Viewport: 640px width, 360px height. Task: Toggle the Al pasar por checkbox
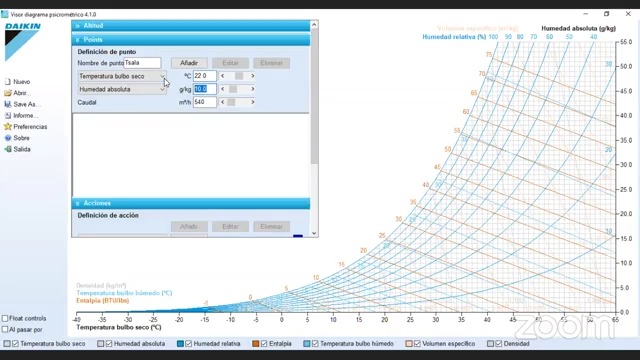point(5,329)
